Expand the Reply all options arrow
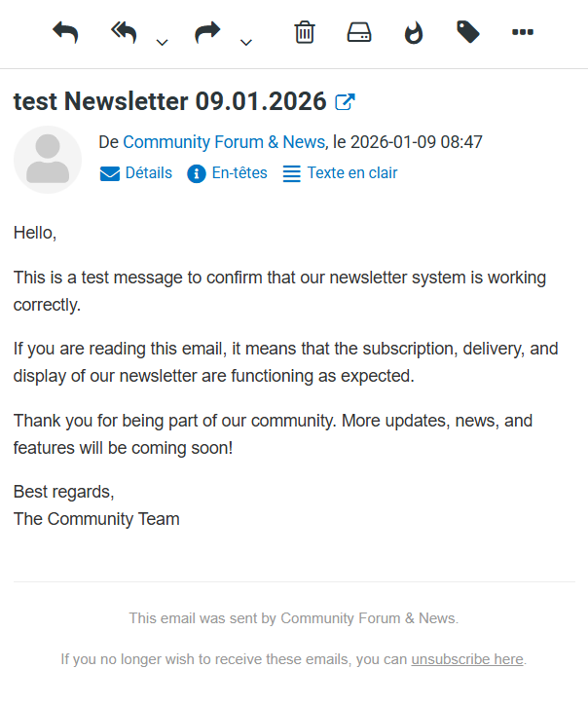The width and height of the screenshot is (588, 706). coord(163,42)
